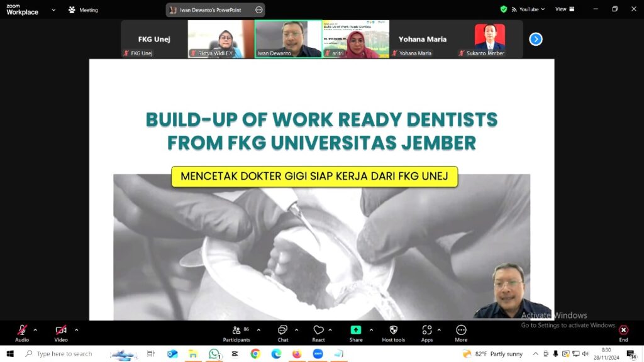Switch to Zoom app on the taskbar
The image size is (644, 362).
318,354
